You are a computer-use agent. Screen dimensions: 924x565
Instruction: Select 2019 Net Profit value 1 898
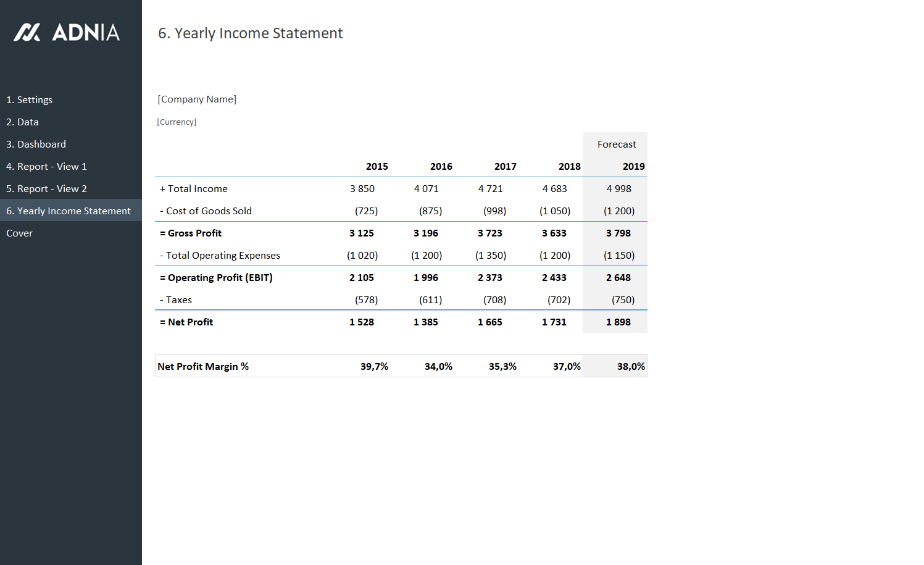point(618,322)
